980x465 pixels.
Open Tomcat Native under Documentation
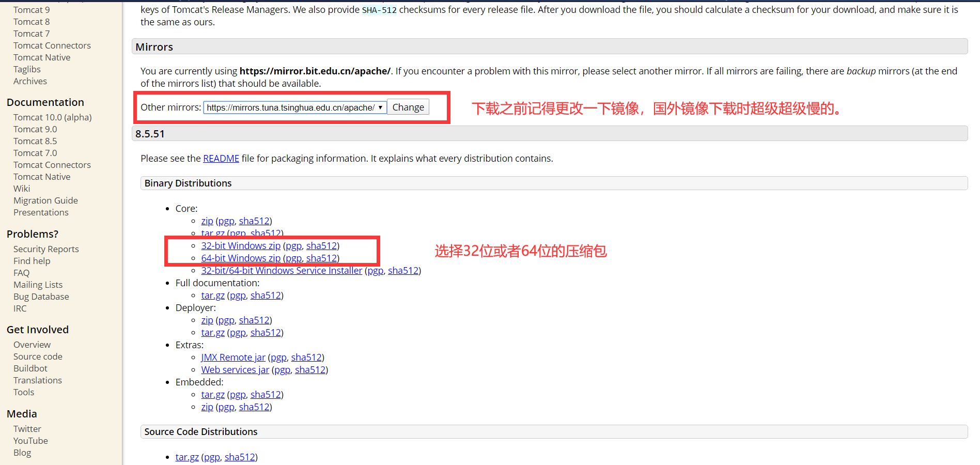(42, 177)
